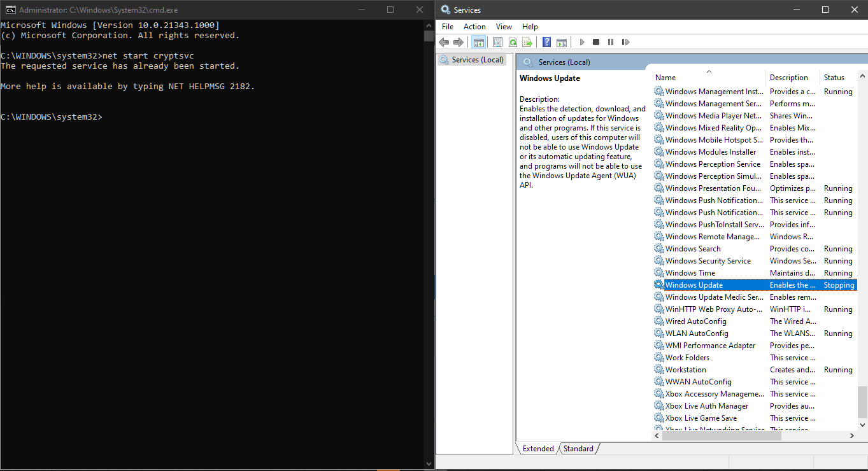
Task: Sort by the Description column header
Action: 793,78
